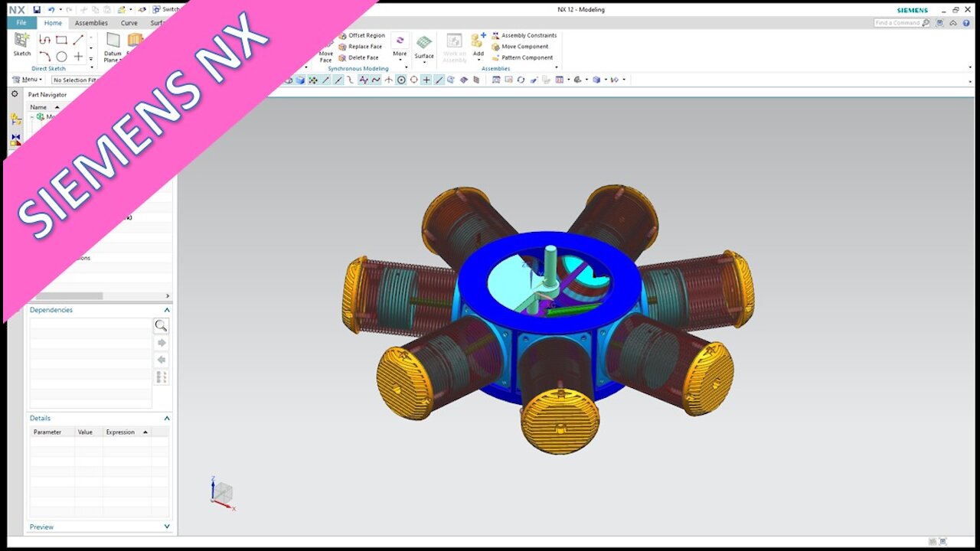Click the Move Component command

520,47
